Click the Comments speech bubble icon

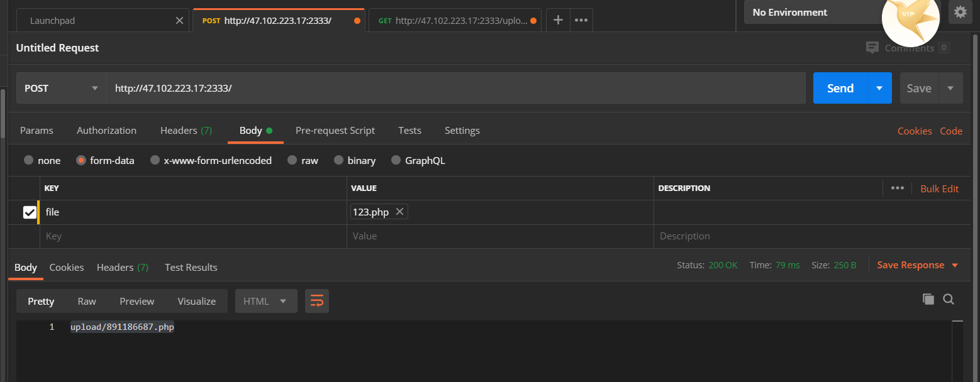(872, 48)
